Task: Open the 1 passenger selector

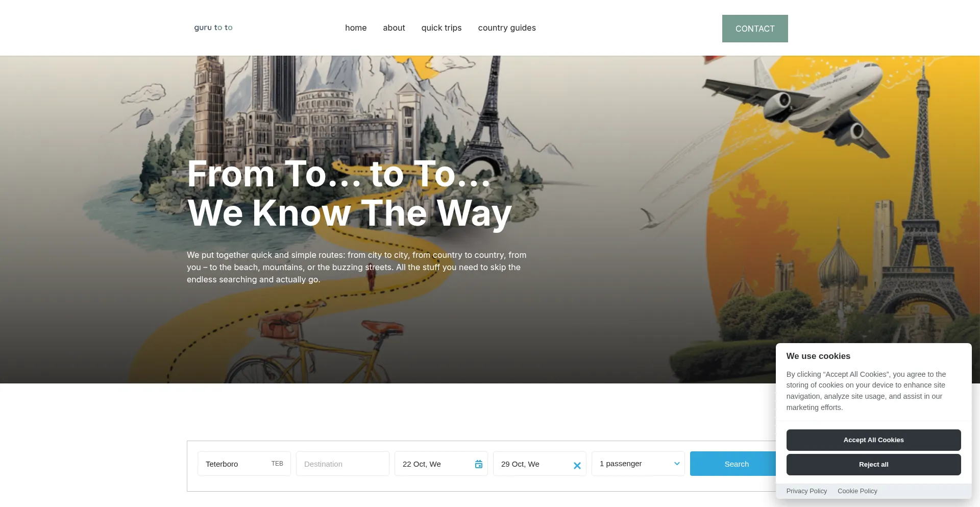Action: click(x=638, y=464)
